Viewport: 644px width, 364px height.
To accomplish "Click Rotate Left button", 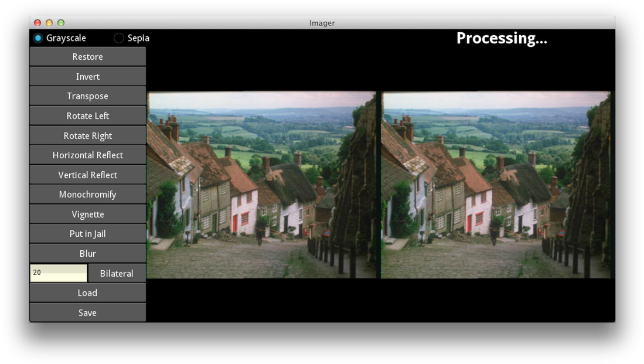I will (88, 116).
